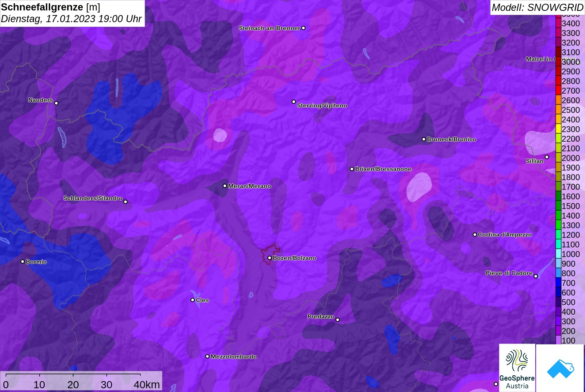
Task: Click the blue cloud logo icon
Action: pyautogui.click(x=560, y=368)
